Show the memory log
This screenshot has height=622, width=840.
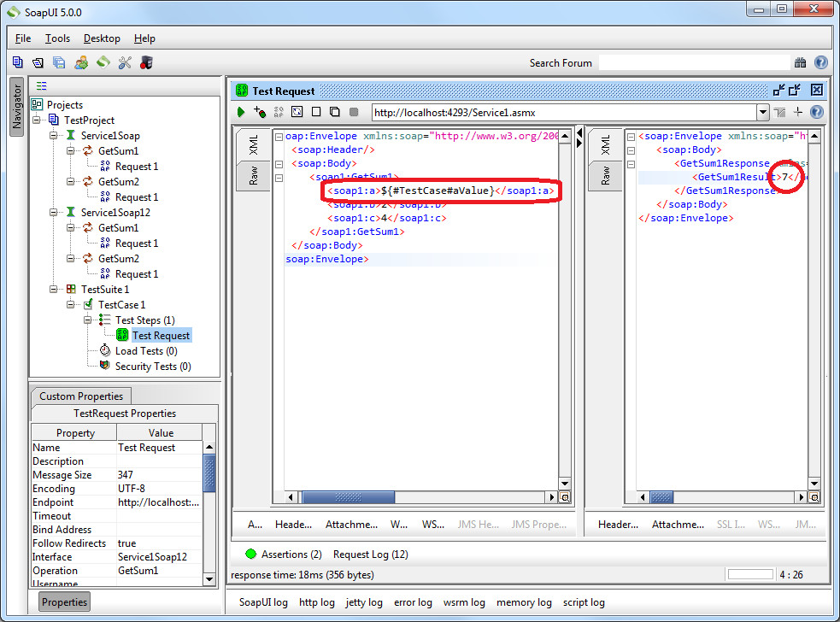point(524,602)
